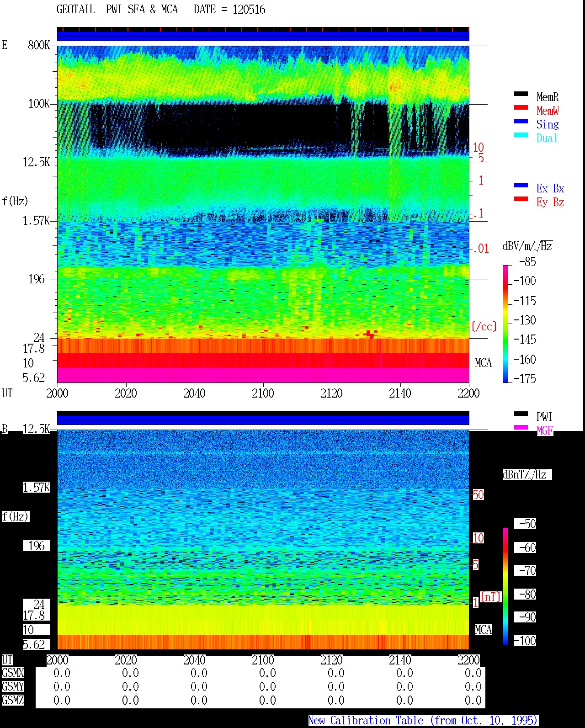The image size is (585, 728).
Task: Click the GSMY value under 2100
Action: pyautogui.click(x=267, y=686)
